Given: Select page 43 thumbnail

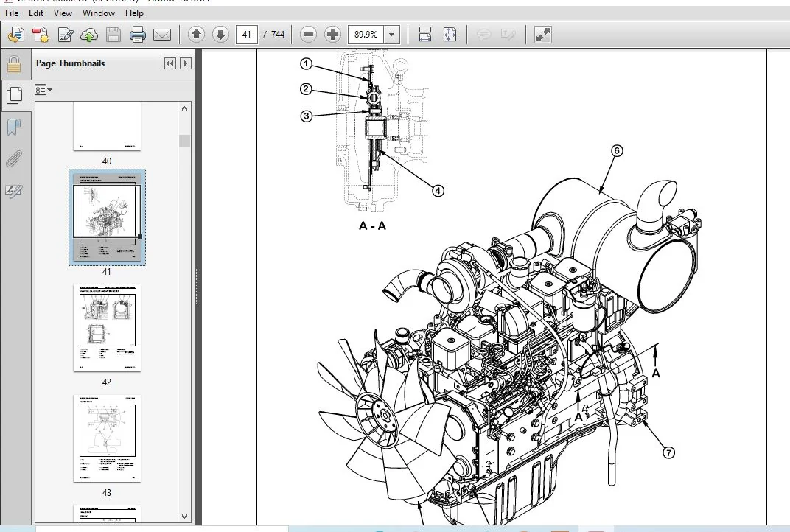Looking at the screenshot, I should click(108, 439).
